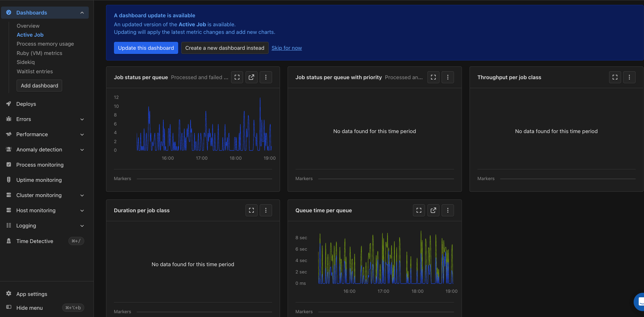This screenshot has height=317, width=644.
Task: Click the Queue time per queue line graph
Action: click(x=386, y=258)
